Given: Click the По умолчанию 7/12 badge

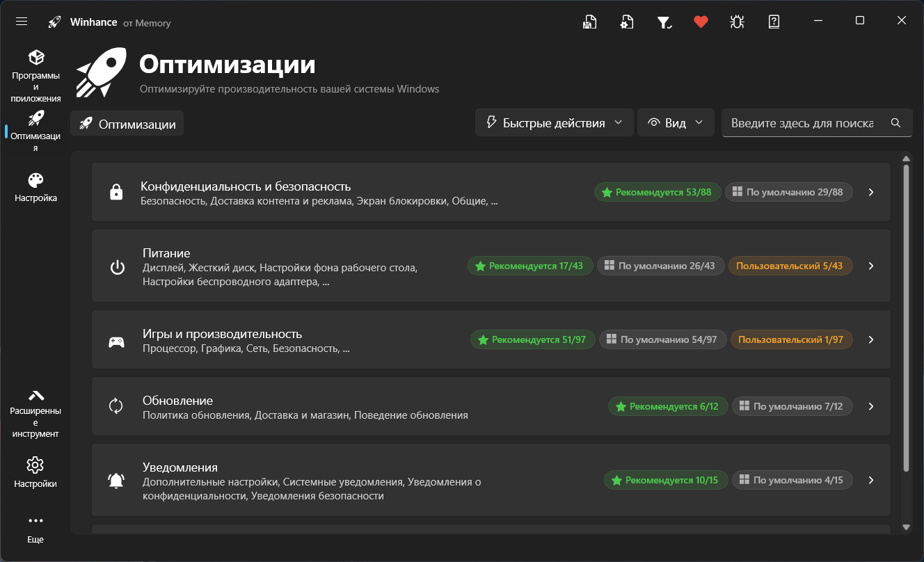Looking at the screenshot, I should [x=792, y=406].
